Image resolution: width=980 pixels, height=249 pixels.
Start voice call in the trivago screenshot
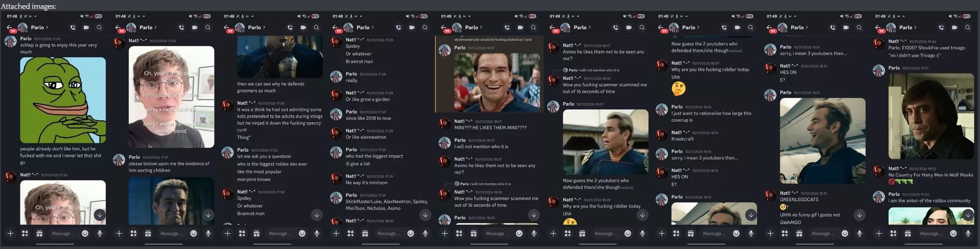click(x=941, y=28)
